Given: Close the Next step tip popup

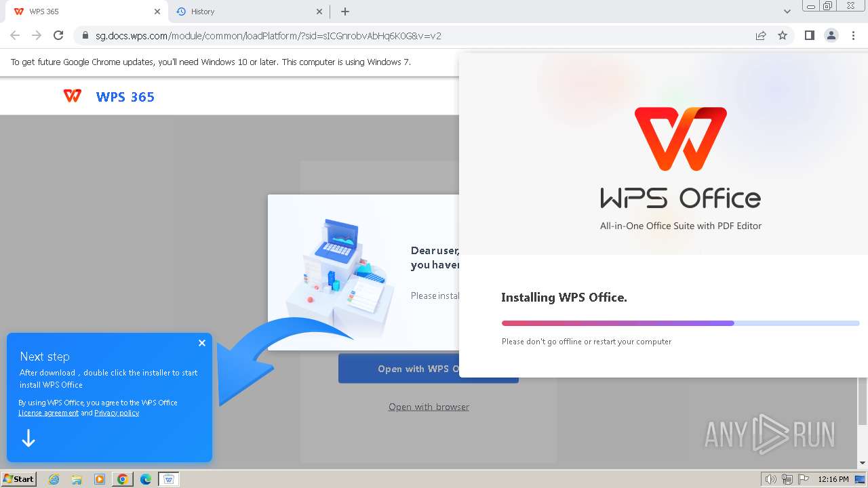Looking at the screenshot, I should [202, 343].
